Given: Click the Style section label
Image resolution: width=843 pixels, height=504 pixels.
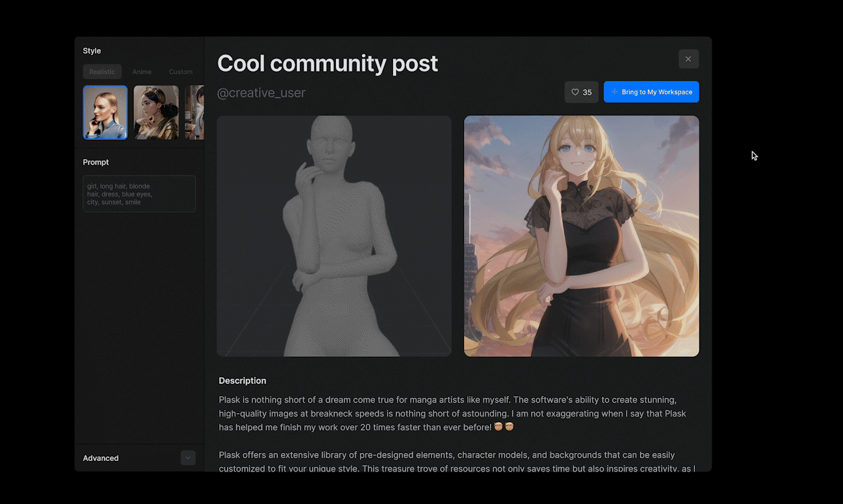Looking at the screenshot, I should (x=92, y=51).
